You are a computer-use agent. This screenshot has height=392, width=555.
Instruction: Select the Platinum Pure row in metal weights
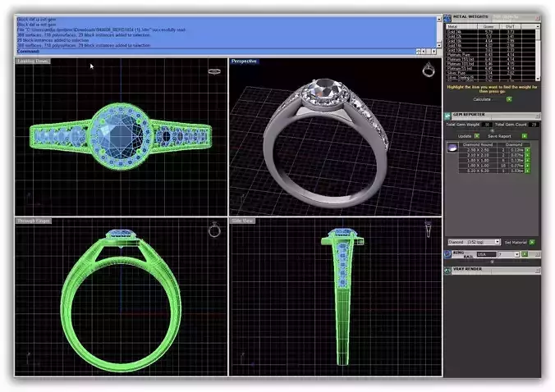(x=491, y=55)
